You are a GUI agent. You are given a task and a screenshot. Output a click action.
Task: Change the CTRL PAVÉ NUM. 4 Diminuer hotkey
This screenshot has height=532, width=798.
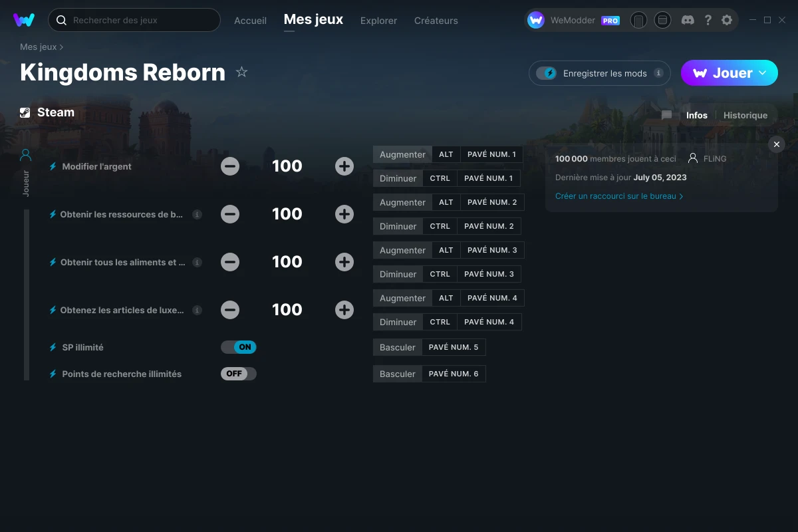[447, 322]
